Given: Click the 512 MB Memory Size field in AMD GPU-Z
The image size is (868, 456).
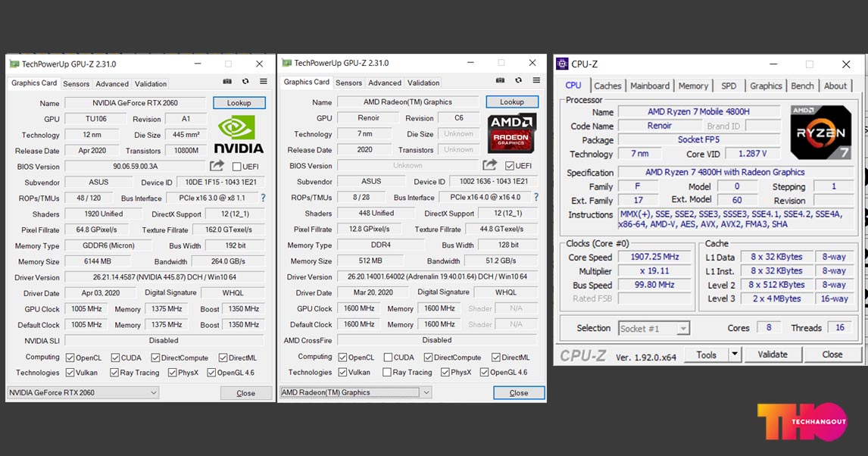Looking at the screenshot, I should coord(370,261).
